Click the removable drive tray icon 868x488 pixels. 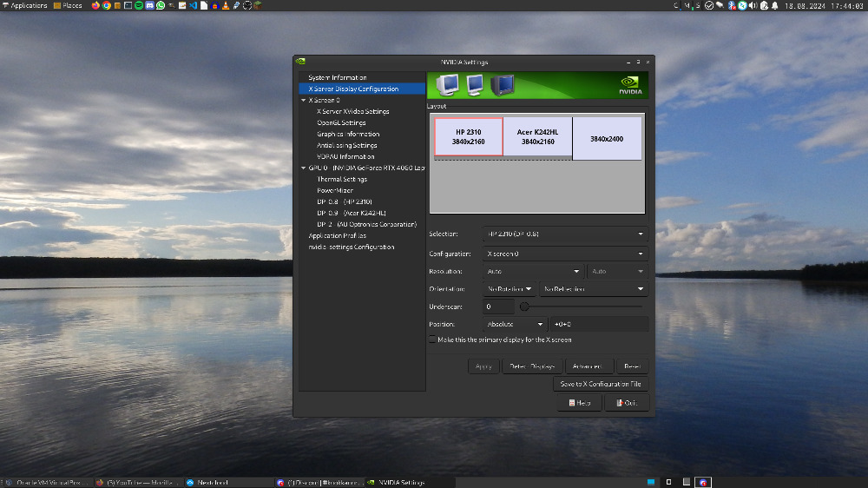(x=720, y=5)
